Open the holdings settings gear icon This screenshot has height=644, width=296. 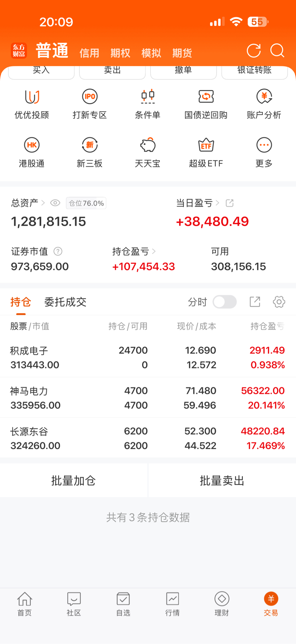pos(279,302)
